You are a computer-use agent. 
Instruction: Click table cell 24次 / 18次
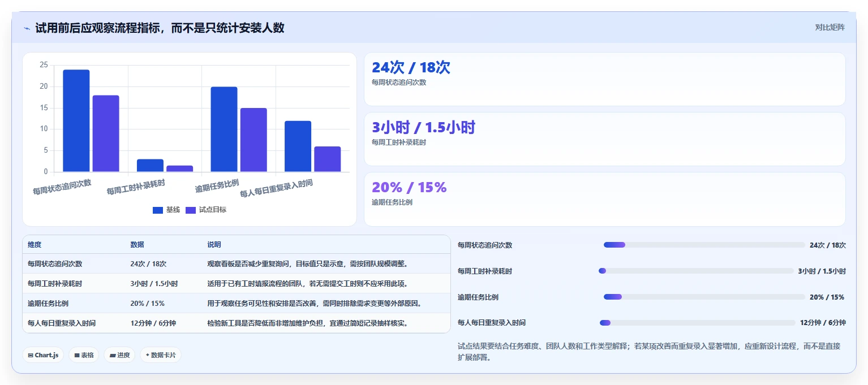[x=148, y=263]
